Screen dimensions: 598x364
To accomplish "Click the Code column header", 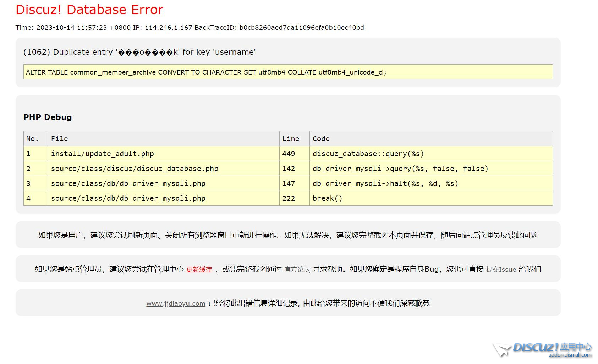I will tap(431, 139).
